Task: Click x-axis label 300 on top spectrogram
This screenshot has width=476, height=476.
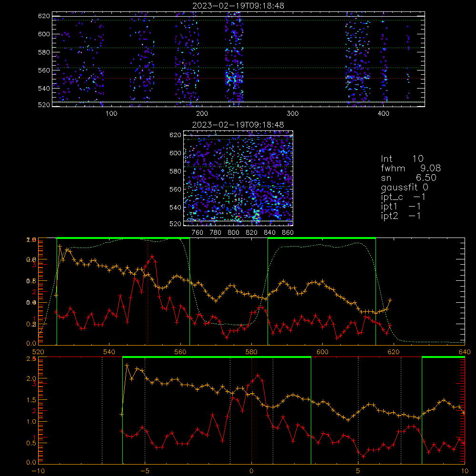Action: coord(293,114)
